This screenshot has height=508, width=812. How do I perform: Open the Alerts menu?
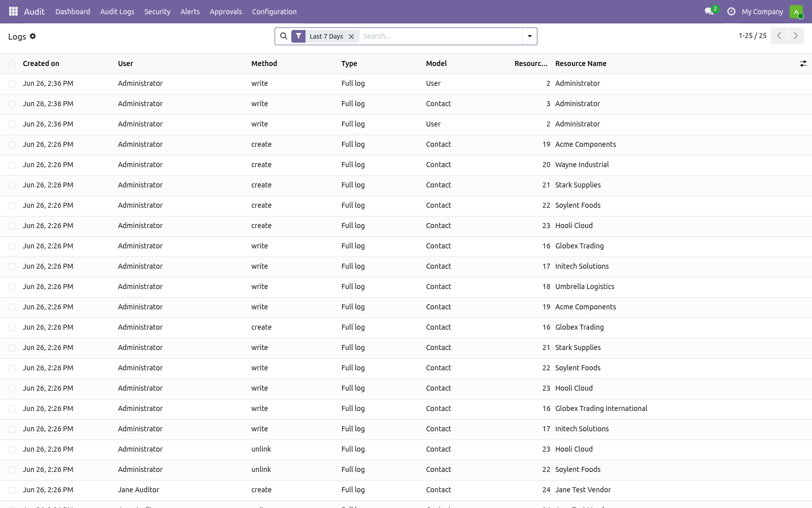click(x=190, y=12)
